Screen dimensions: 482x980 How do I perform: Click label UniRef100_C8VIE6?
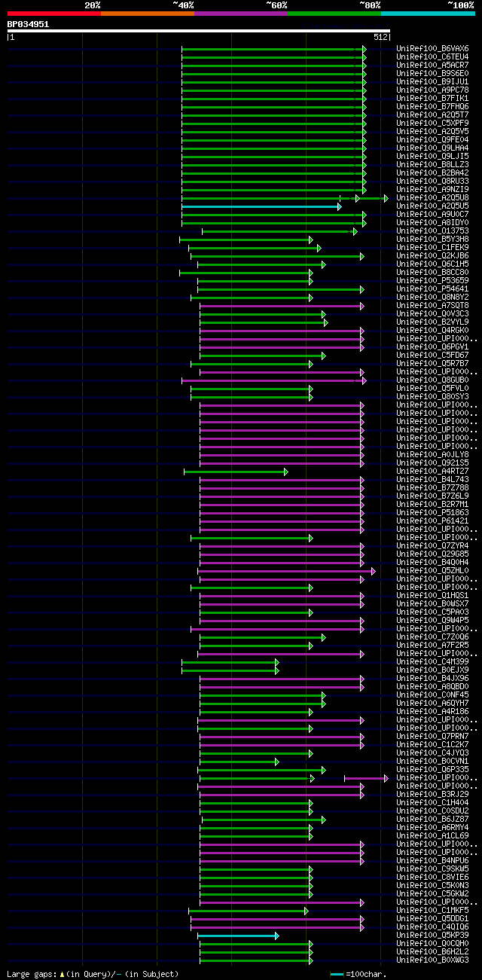[x=432, y=878]
